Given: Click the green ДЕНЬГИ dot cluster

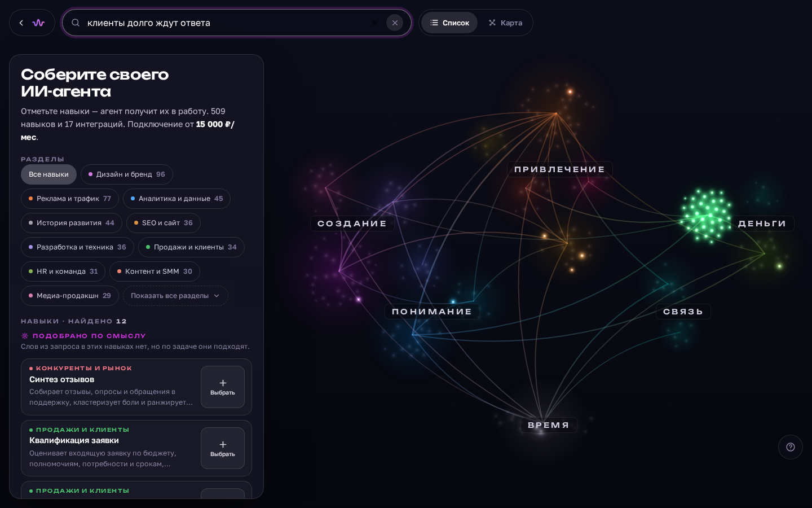Looking at the screenshot, I should pos(706,215).
